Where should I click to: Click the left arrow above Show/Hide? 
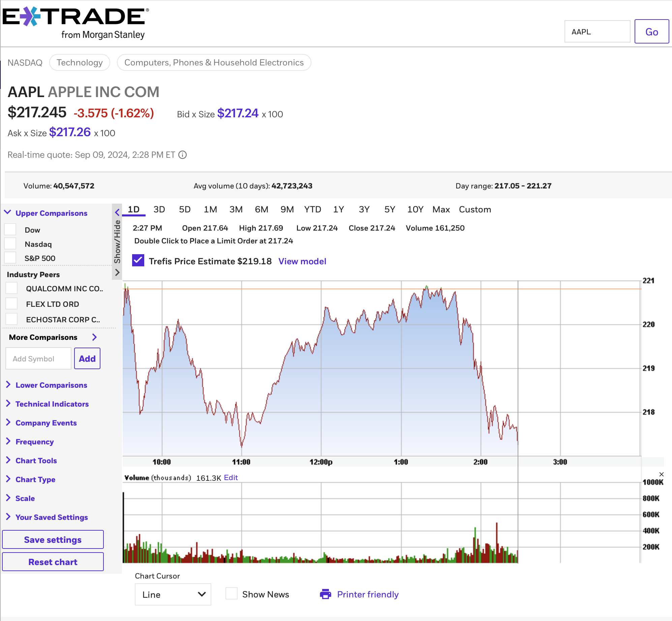(x=117, y=212)
